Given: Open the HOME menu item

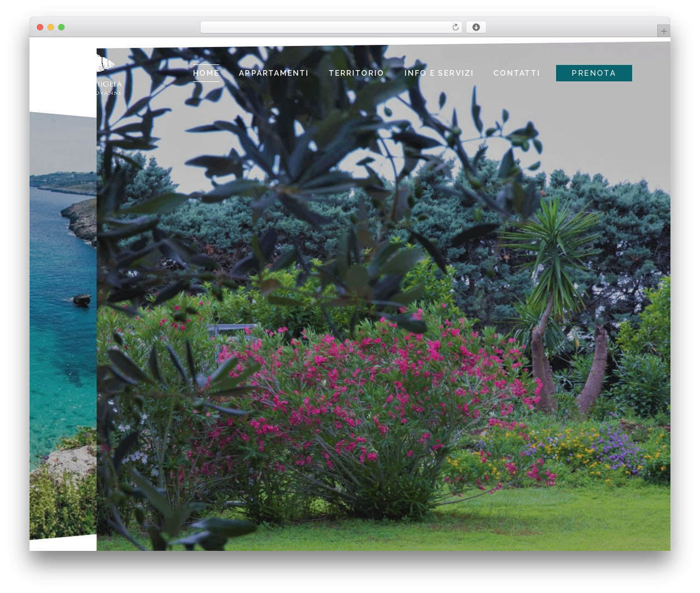Looking at the screenshot, I should pos(206,73).
